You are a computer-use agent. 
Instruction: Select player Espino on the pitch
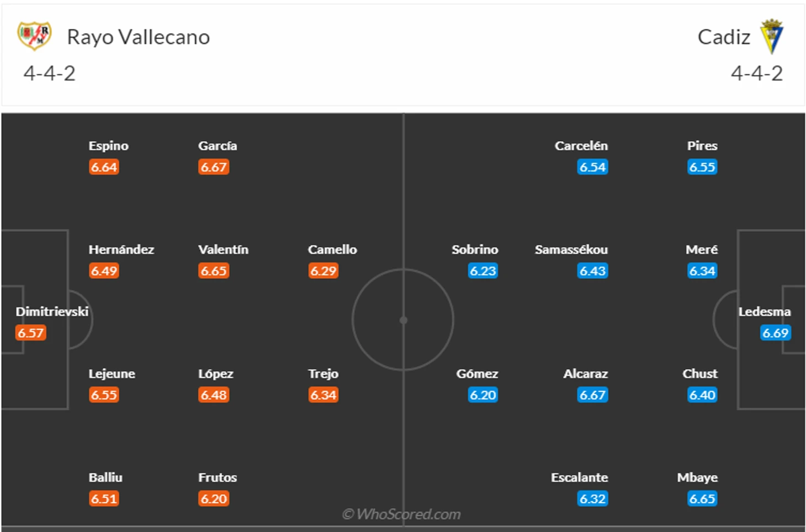point(108,146)
